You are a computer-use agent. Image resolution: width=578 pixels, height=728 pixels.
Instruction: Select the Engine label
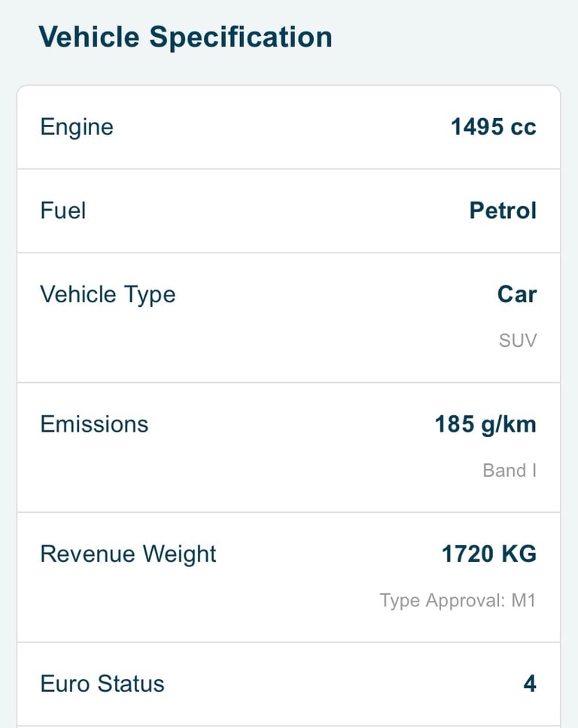[77, 127]
